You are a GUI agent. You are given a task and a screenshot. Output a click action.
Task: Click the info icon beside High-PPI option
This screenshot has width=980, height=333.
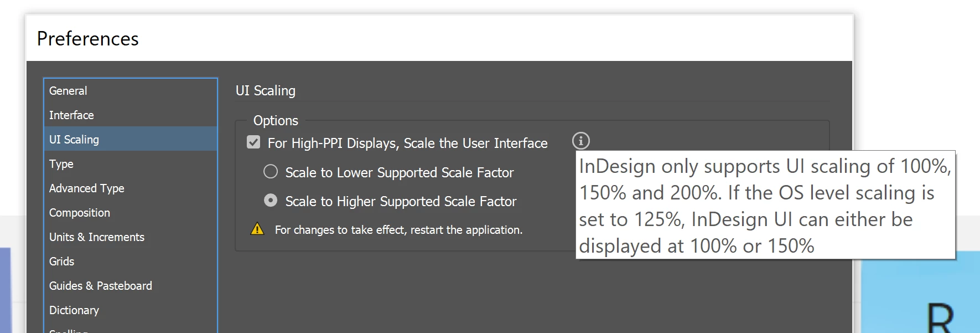point(580,141)
